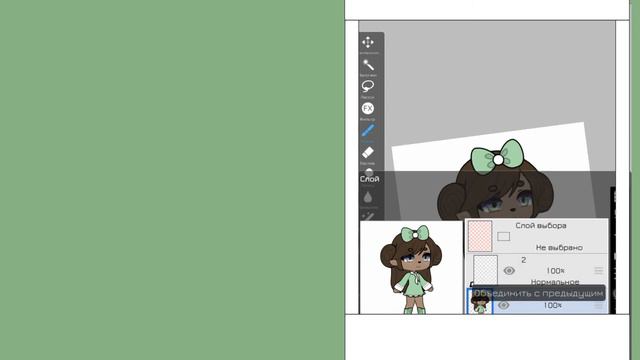Click the Не выбрано text
Screen dimensions: 640x360
559,247
